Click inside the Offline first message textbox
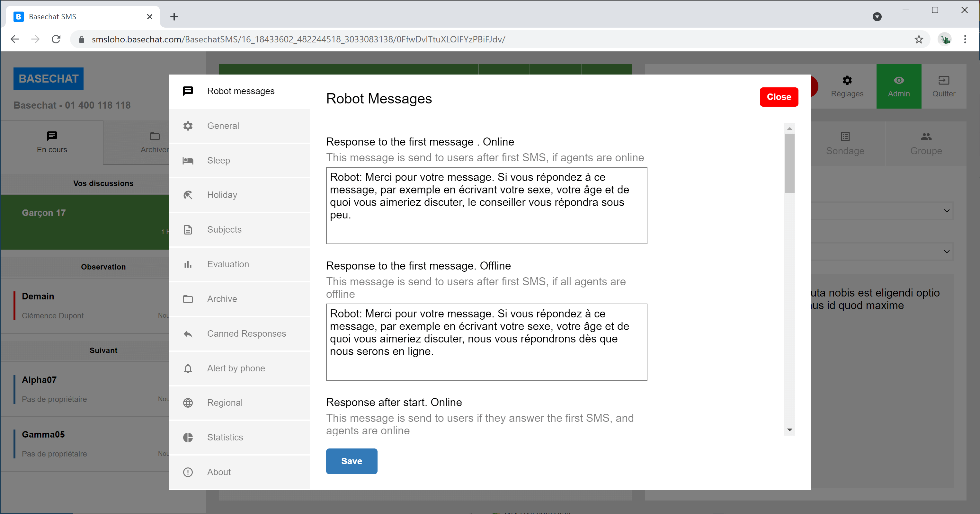 click(x=486, y=342)
